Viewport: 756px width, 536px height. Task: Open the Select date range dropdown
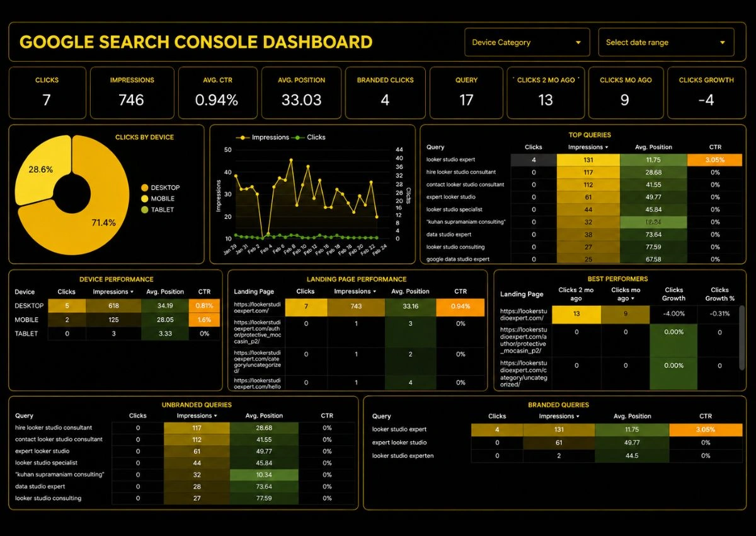[666, 42]
